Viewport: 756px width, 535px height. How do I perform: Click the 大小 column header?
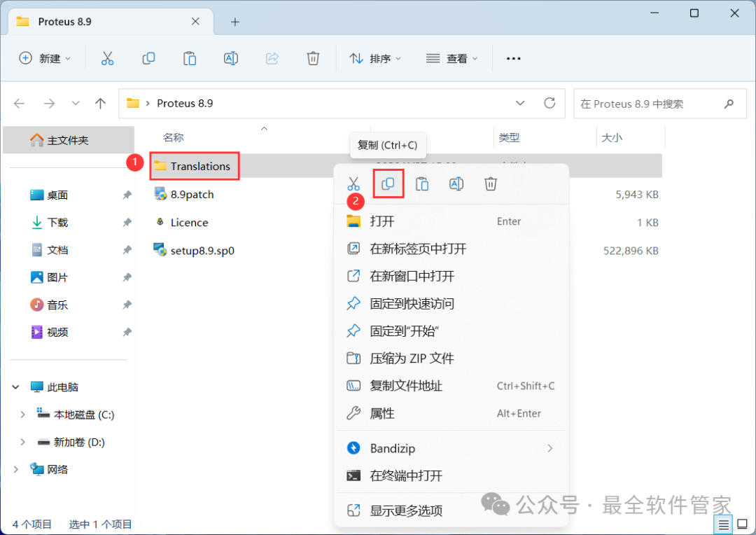tap(612, 138)
